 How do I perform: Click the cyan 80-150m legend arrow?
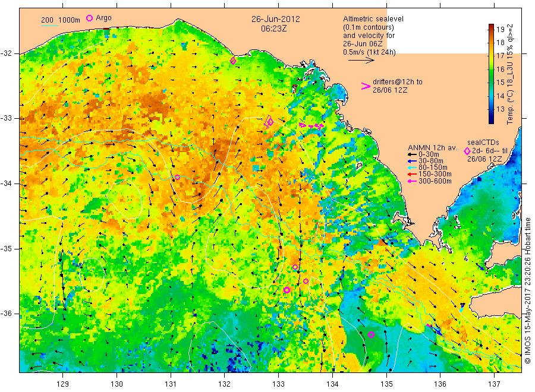pyautogui.click(x=412, y=167)
